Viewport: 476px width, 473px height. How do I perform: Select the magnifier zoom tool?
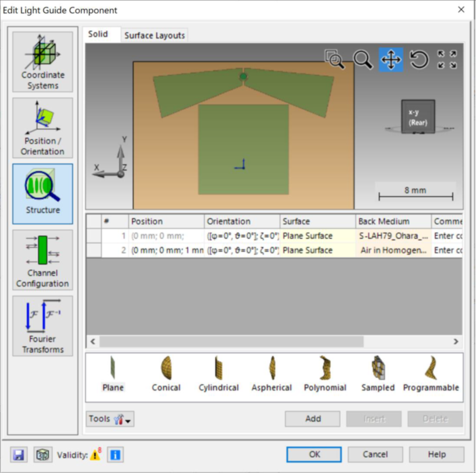(363, 59)
